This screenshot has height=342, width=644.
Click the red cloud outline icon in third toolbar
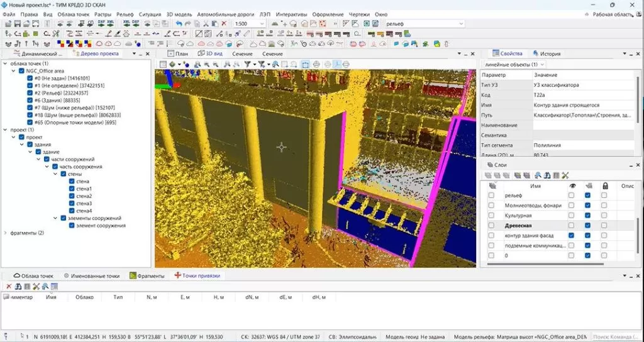tap(99, 43)
